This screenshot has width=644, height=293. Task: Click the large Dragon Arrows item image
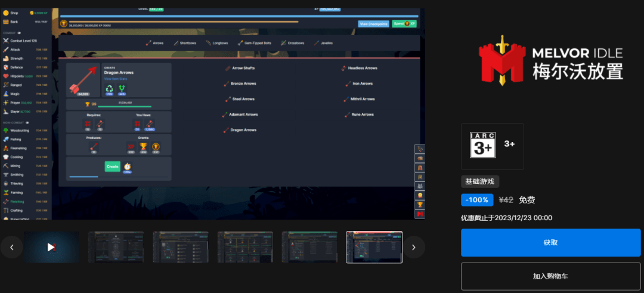pyautogui.click(x=83, y=79)
